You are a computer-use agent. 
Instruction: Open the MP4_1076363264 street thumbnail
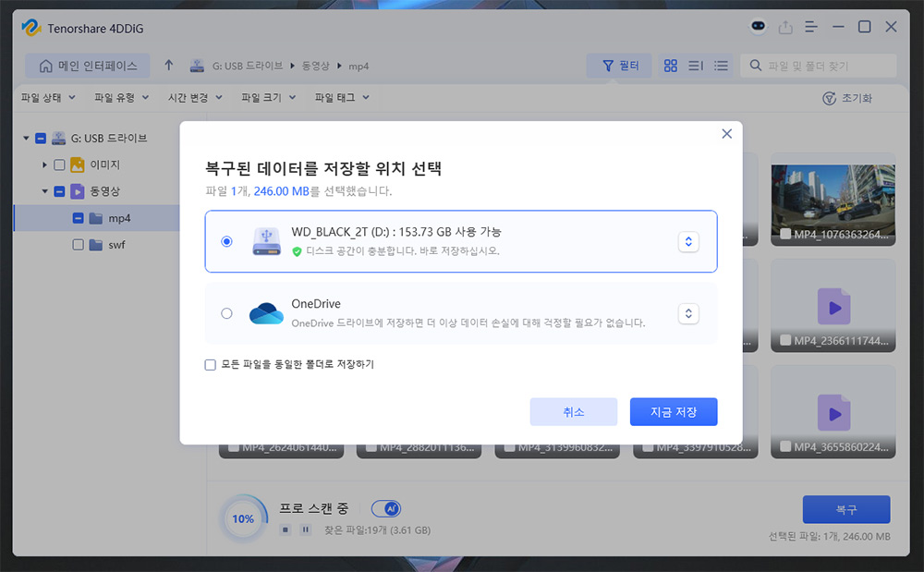click(x=833, y=199)
